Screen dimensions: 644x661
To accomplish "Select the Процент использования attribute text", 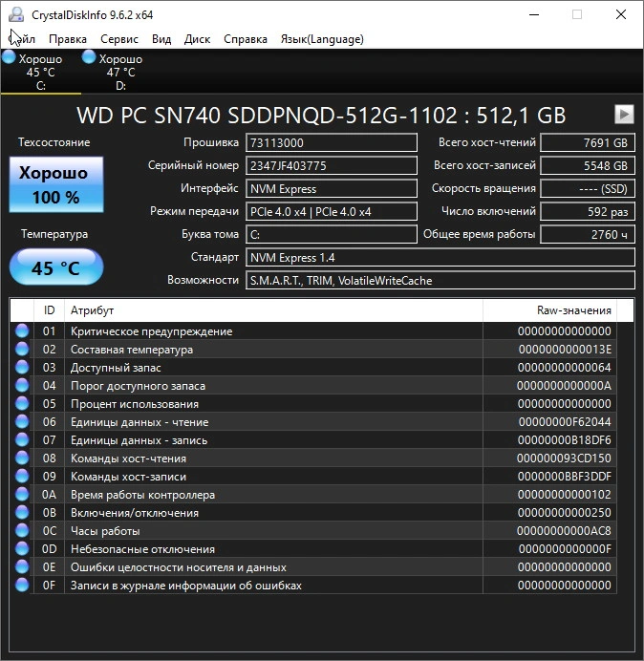I will 135,404.
